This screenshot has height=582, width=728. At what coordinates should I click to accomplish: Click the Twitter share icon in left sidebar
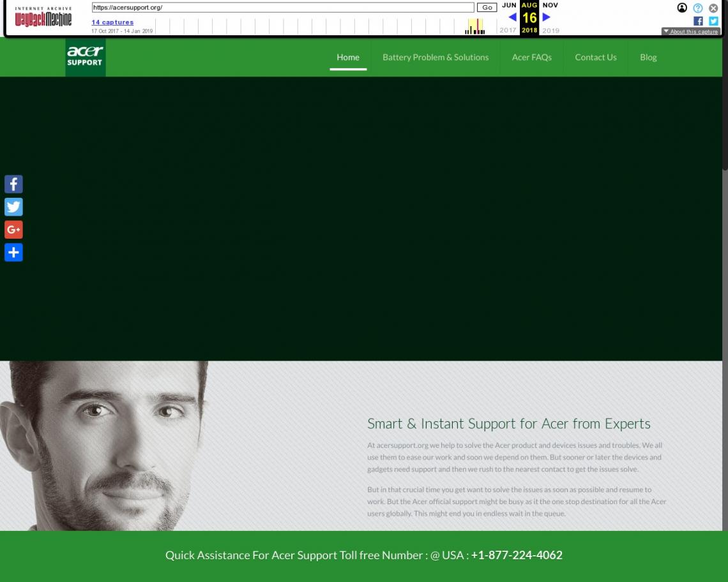(13, 207)
